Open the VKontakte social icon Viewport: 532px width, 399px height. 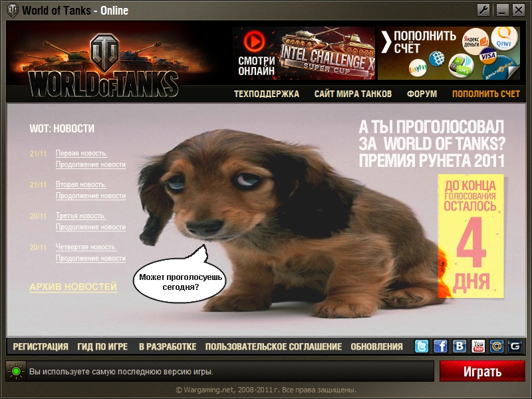(x=460, y=346)
